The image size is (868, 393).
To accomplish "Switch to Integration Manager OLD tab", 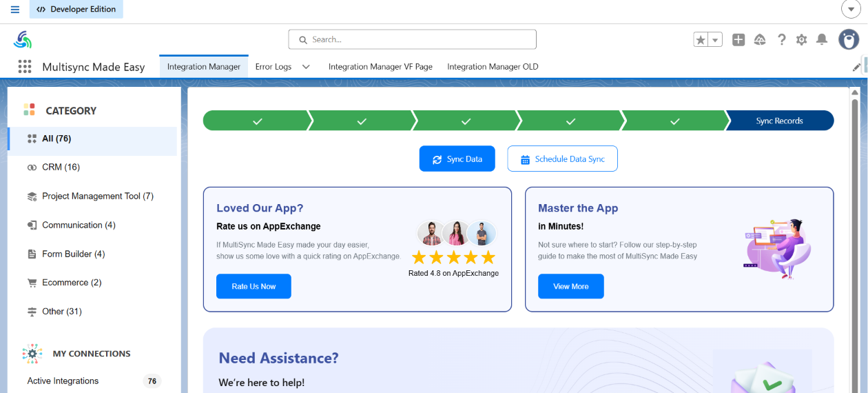I will coord(493,67).
